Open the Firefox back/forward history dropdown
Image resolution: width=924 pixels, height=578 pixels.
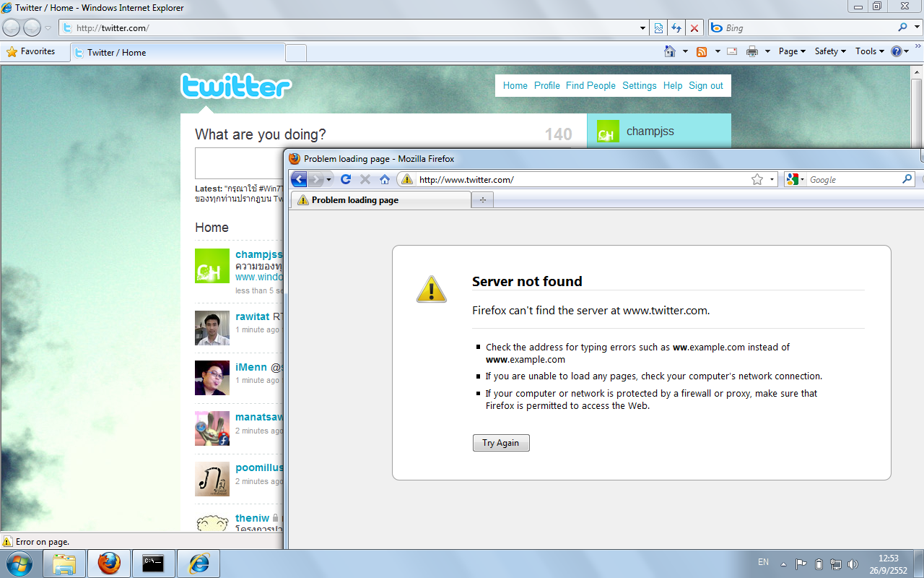pyautogui.click(x=329, y=179)
